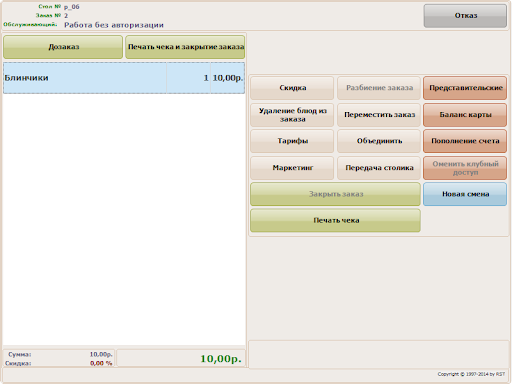Click Работа без авторизации text
The width and height of the screenshot is (512, 384).
[x=114, y=25]
